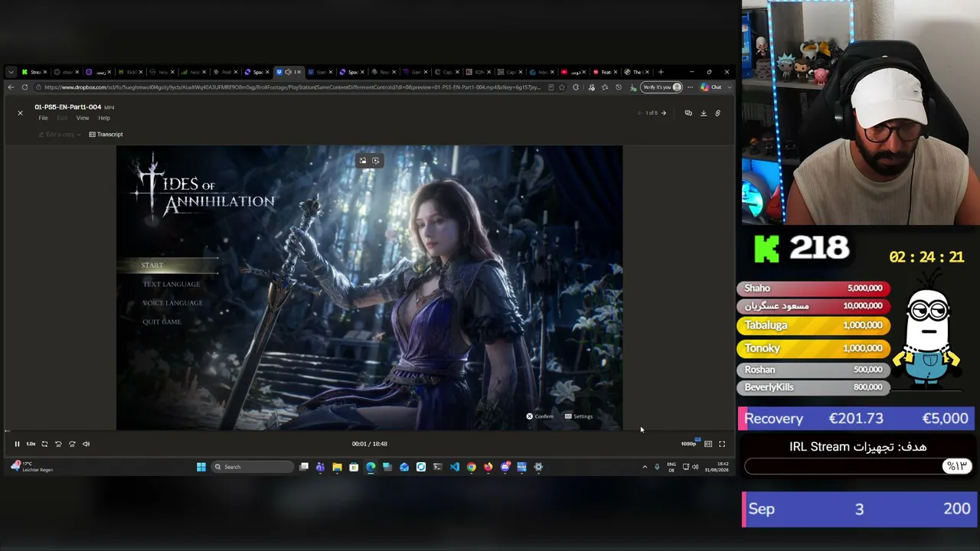Open File Explorer from the taskbar
The image size is (980, 551).
point(337,467)
